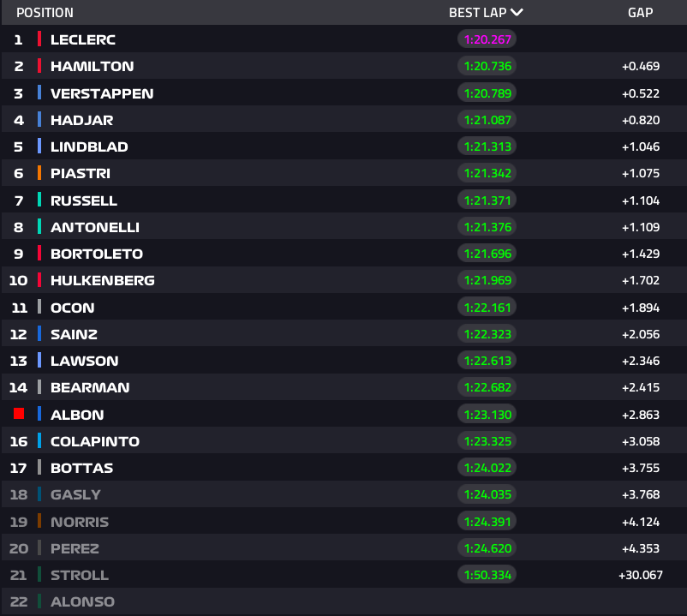Sort by the POSITION column header
This screenshot has height=616, width=687.
(x=45, y=12)
